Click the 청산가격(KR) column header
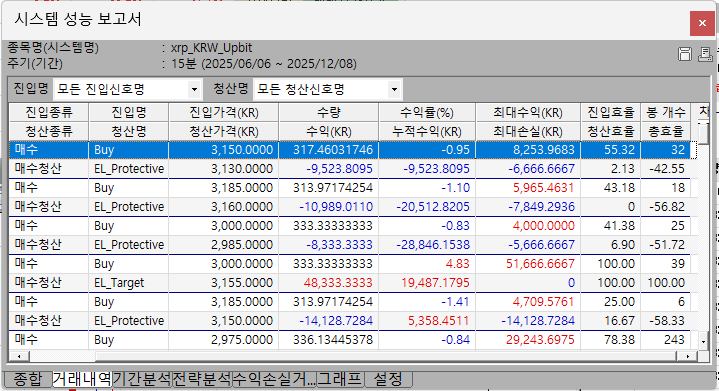 [224, 132]
